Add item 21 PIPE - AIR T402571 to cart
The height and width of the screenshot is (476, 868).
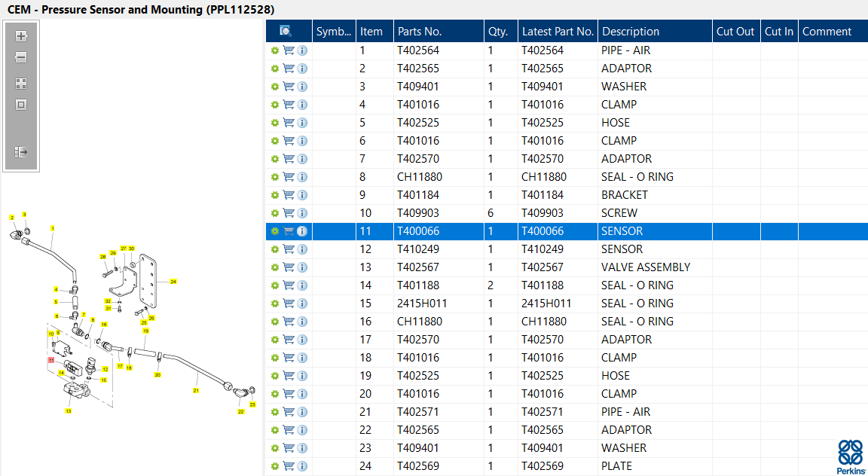point(289,412)
